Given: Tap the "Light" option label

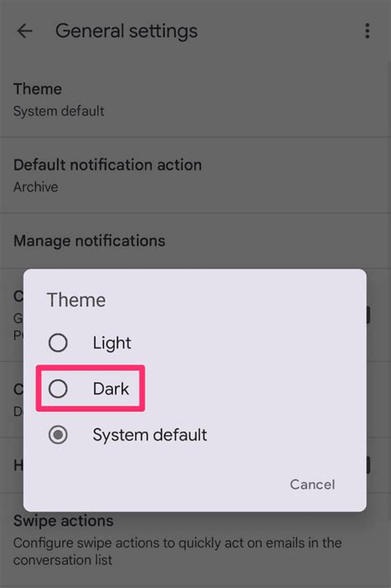Looking at the screenshot, I should pos(111,343).
